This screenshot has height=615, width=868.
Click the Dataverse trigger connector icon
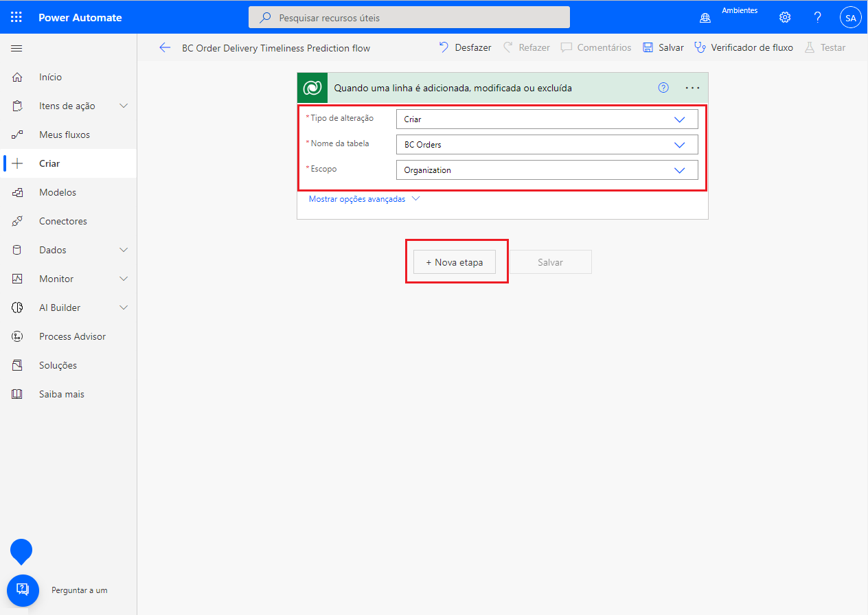point(312,88)
